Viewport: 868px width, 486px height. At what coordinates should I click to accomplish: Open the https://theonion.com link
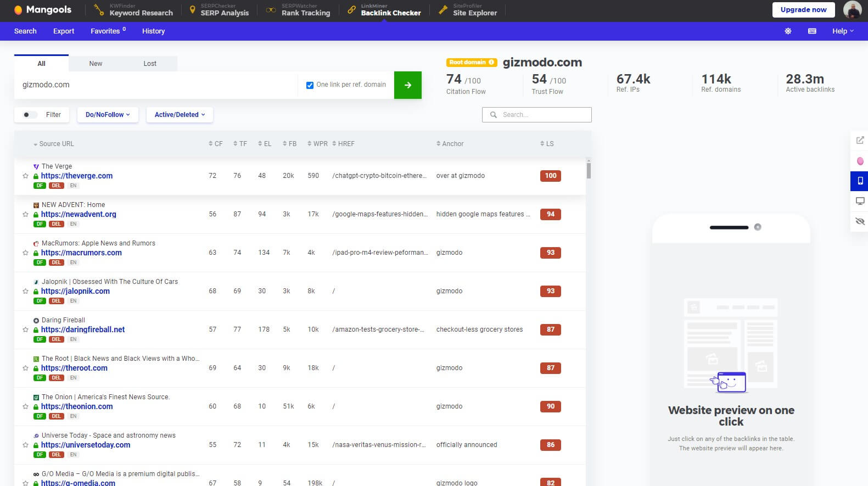point(77,406)
